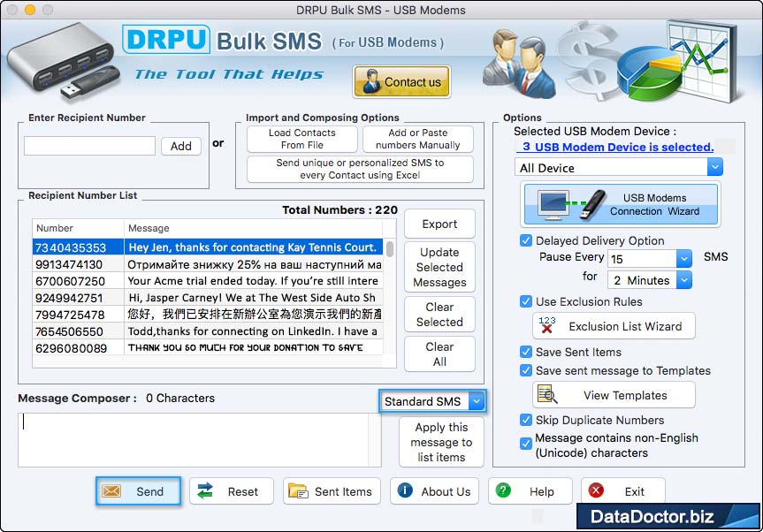Toggle the Save Sent Items checkbox

526,352
